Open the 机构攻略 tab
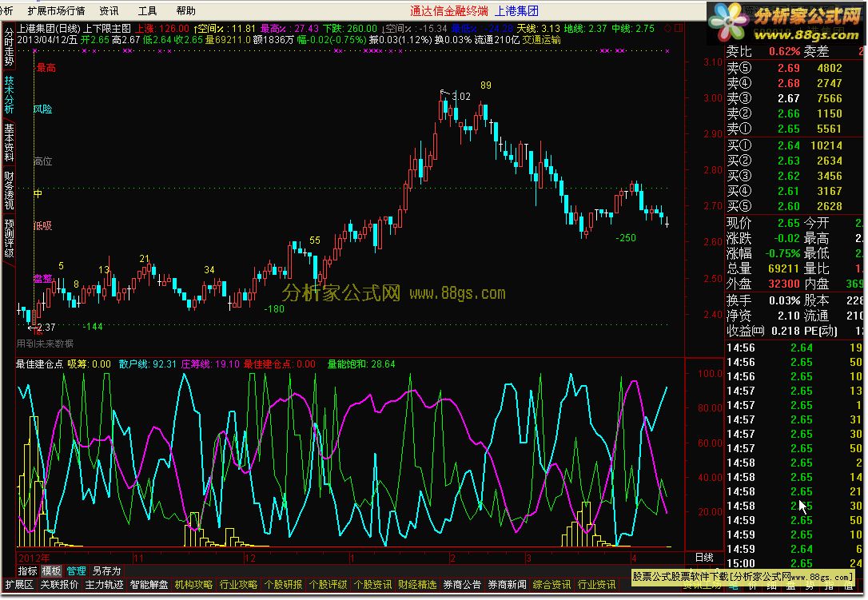The height and width of the screenshot is (600, 868). coord(193,585)
